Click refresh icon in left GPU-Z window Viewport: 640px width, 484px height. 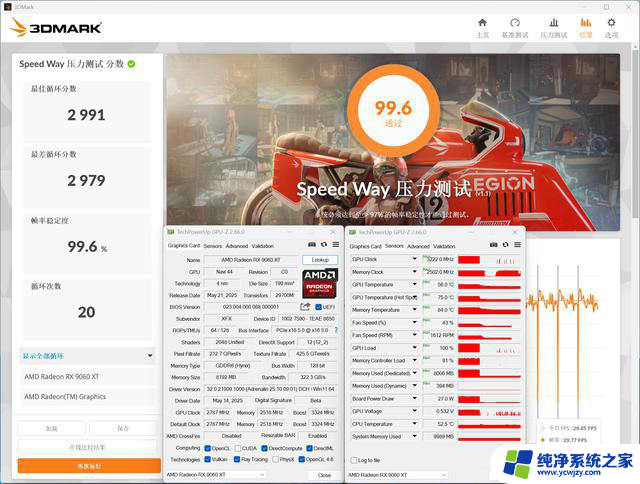click(x=324, y=244)
